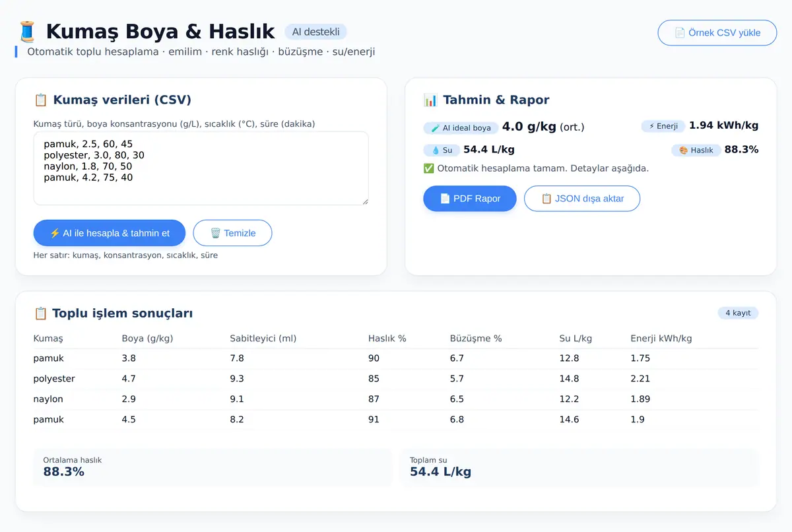
Task: Click the 4 kayıt badge
Action: (738, 313)
